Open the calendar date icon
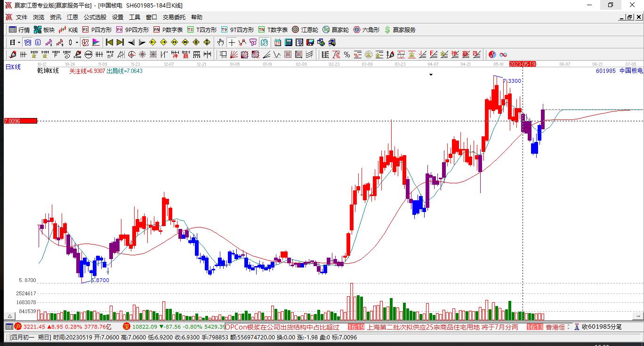The image size is (644, 346). point(278,42)
